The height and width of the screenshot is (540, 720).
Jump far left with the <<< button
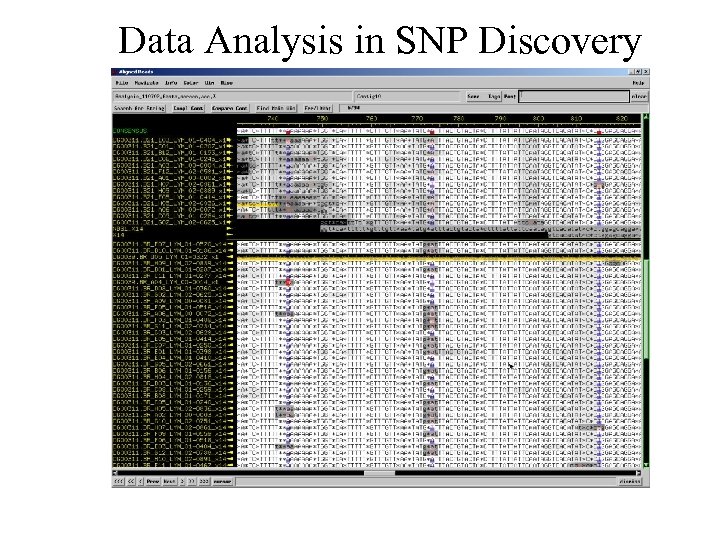coord(118,481)
